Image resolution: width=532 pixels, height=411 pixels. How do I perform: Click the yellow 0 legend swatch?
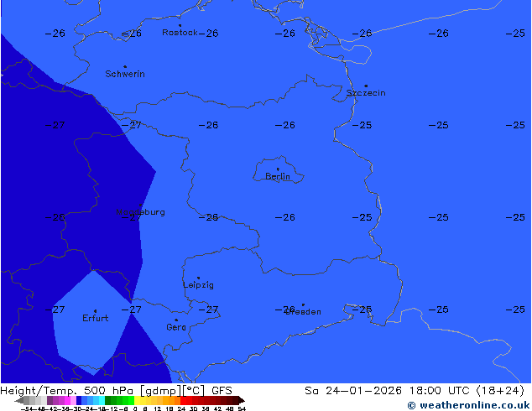[137, 400]
